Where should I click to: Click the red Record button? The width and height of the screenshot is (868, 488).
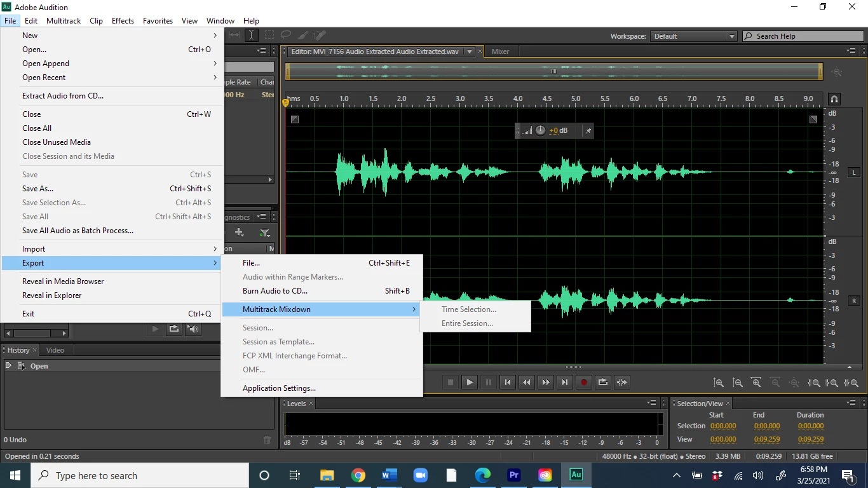coord(584,382)
